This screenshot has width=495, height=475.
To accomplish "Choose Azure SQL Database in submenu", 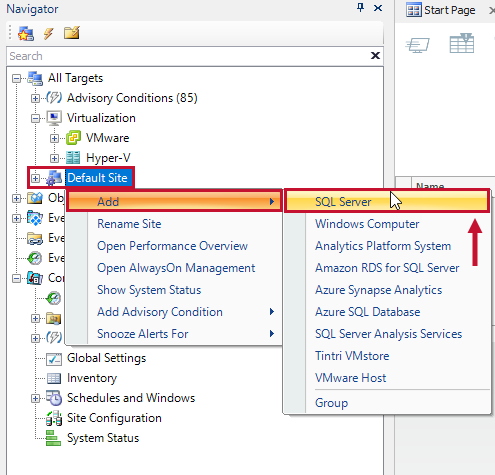I will 367,312.
